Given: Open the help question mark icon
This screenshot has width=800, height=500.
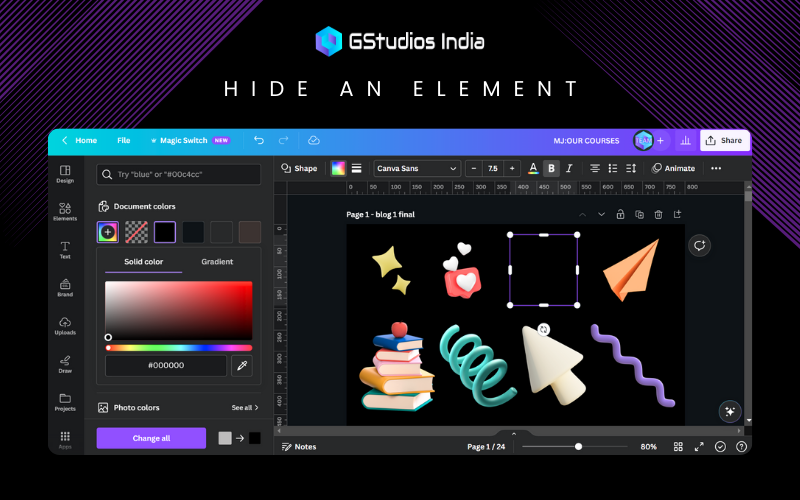Looking at the screenshot, I should [741, 446].
